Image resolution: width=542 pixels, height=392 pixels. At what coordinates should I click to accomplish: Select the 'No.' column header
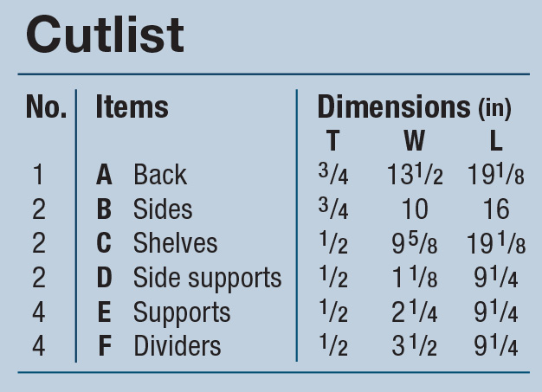[46, 107]
